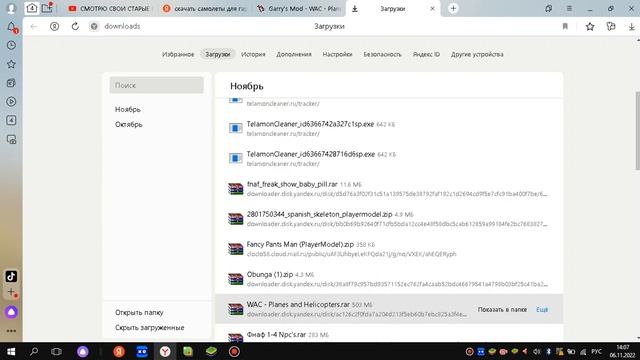This screenshot has height=360, width=640.
Task: Click the page vertical scrollbar
Action: click(x=638, y=131)
